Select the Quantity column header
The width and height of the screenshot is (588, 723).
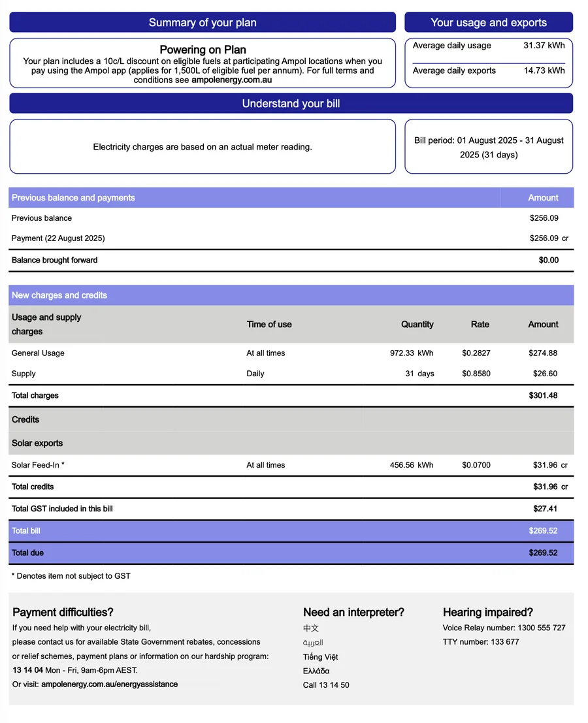click(417, 325)
